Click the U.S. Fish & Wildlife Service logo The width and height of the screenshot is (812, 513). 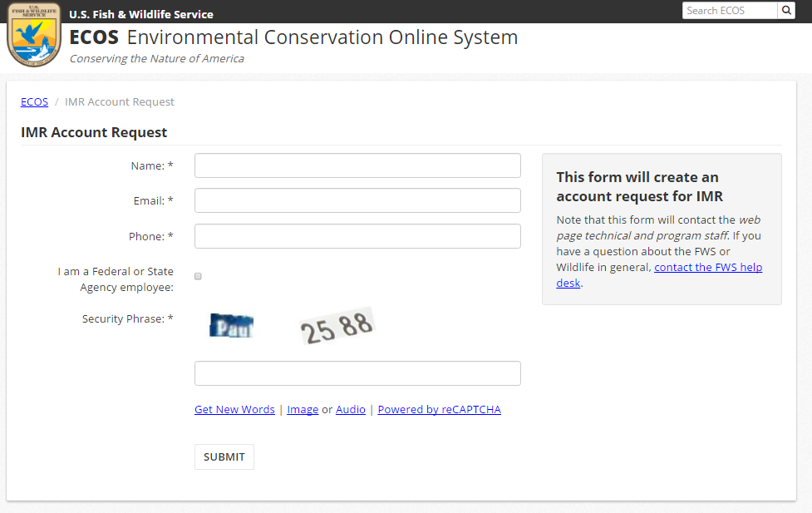click(34, 34)
